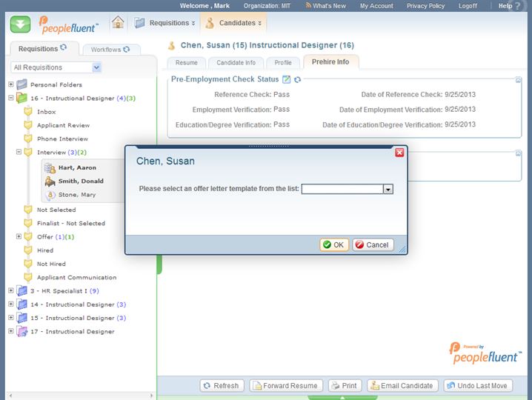Click the edit Pre-Employment Check Status icon
Image resolution: width=532 pixels, height=400 pixels.
pos(286,79)
